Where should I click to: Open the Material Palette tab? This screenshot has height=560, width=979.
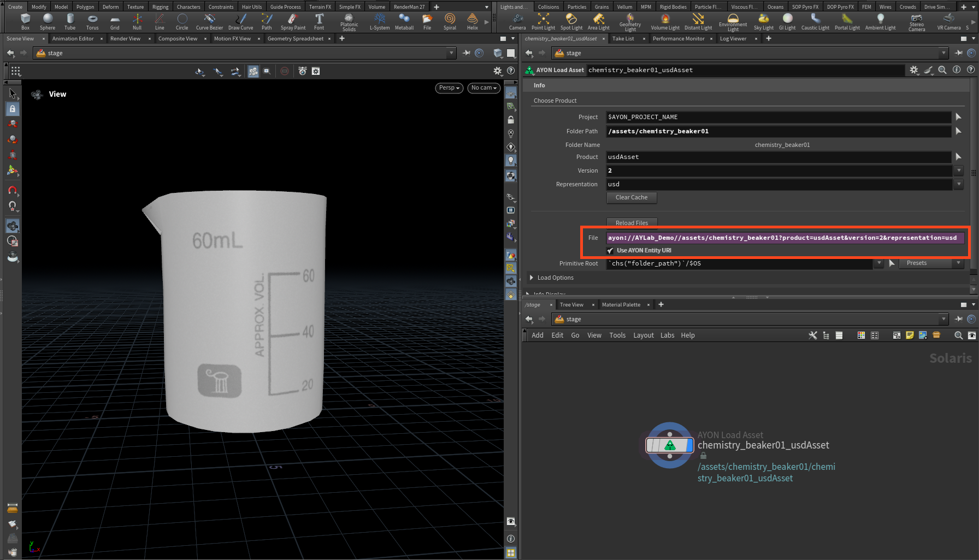click(x=621, y=305)
